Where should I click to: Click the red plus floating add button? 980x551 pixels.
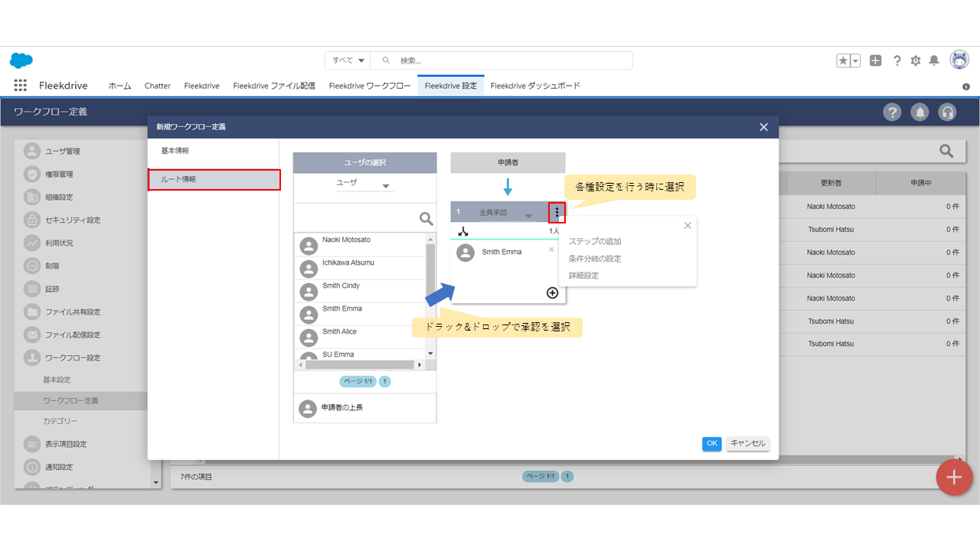953,478
